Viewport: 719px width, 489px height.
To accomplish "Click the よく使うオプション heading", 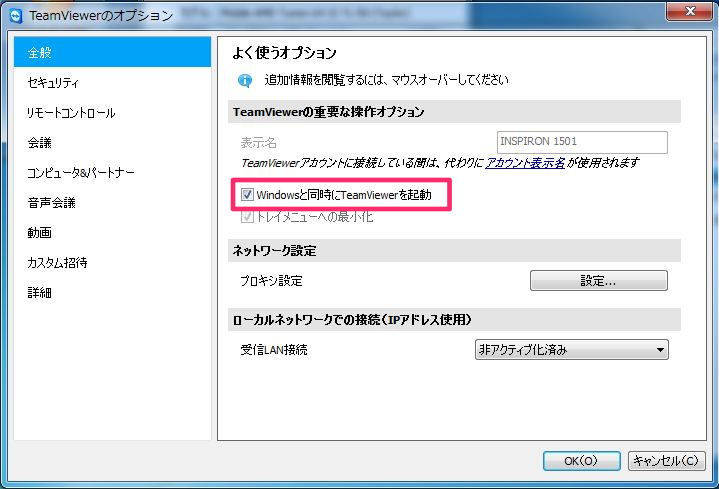I will [x=284, y=53].
